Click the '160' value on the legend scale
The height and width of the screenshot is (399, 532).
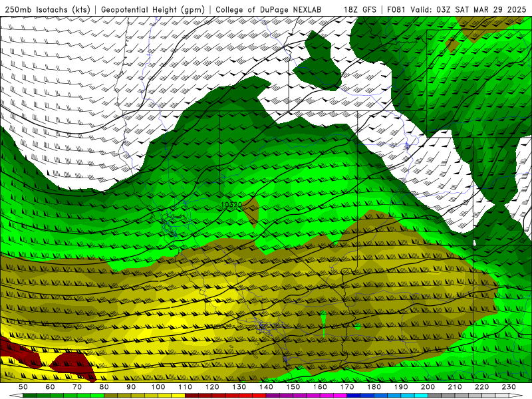coord(320,387)
